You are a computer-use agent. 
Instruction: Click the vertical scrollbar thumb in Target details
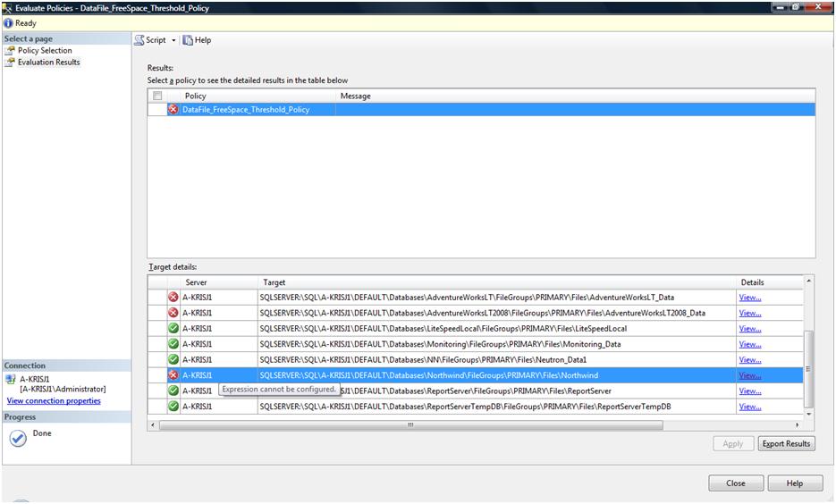[x=808, y=369]
